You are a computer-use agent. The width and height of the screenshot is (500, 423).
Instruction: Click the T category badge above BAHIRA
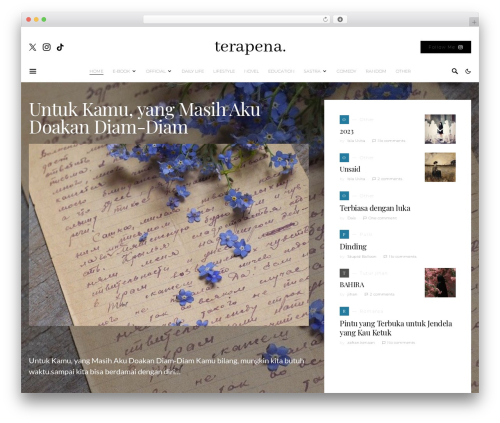tap(344, 273)
